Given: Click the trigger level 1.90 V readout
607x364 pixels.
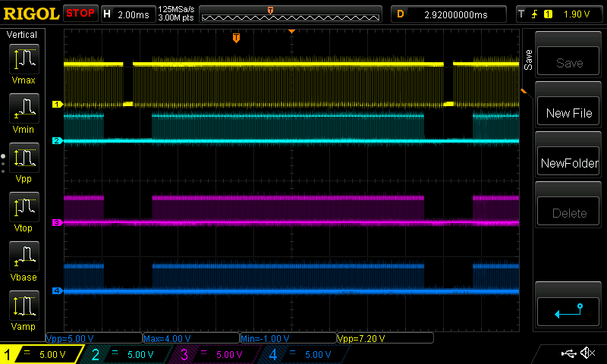Looking at the screenshot, I should pyautogui.click(x=577, y=14).
